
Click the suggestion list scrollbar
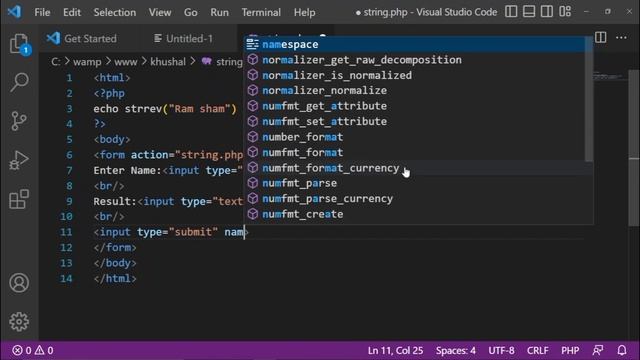pyautogui.click(x=588, y=99)
